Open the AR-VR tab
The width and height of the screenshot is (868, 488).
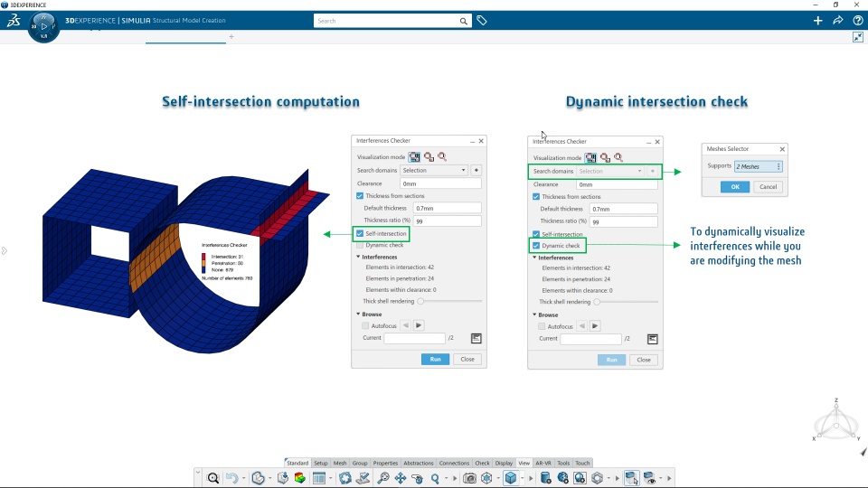(x=543, y=463)
